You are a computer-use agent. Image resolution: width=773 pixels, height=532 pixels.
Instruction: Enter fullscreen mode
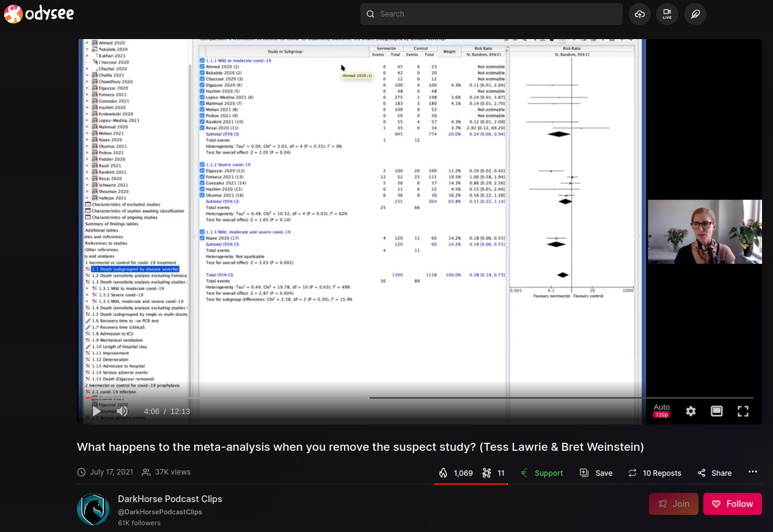click(743, 411)
